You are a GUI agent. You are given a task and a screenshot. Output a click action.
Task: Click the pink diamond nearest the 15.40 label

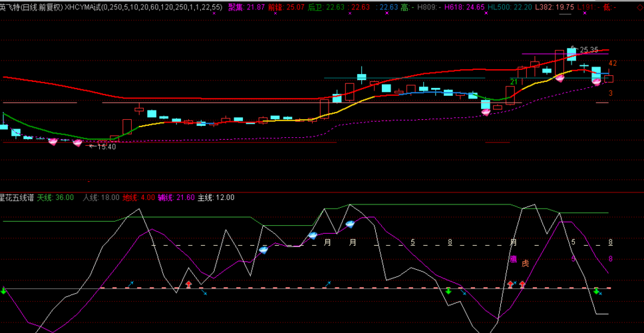(78, 143)
